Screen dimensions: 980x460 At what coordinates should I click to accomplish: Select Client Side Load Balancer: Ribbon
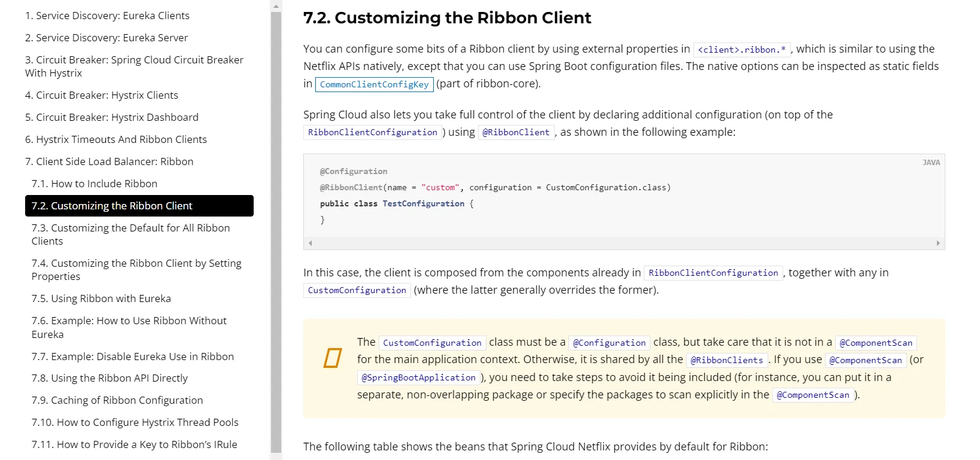coord(109,162)
